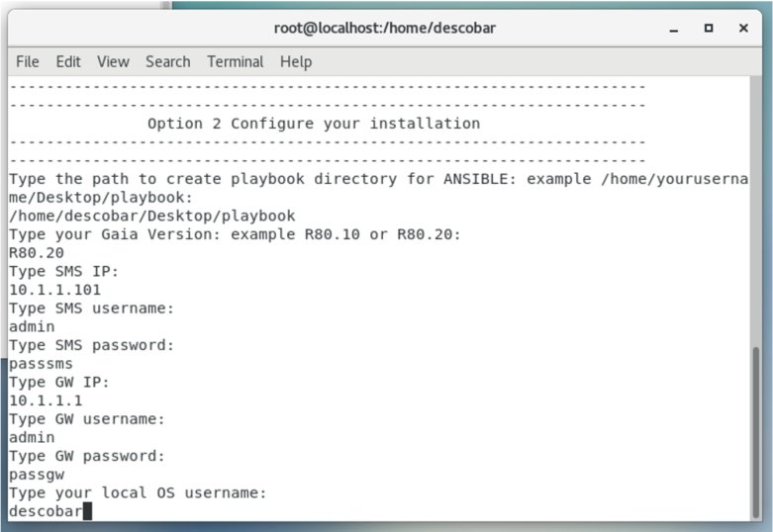Click the R80.20 version entry
773x532 pixels.
coord(37,253)
